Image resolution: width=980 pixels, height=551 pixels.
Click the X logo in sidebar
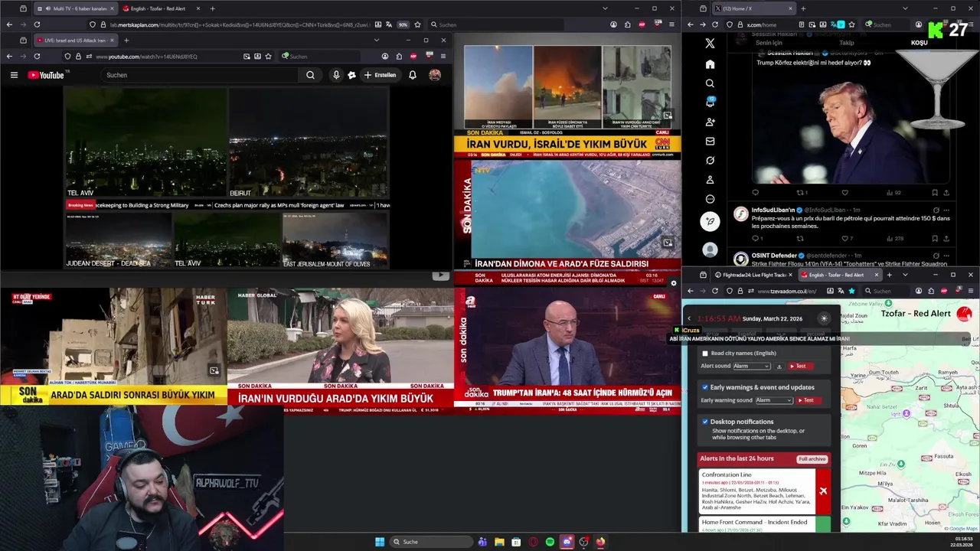pyautogui.click(x=710, y=44)
